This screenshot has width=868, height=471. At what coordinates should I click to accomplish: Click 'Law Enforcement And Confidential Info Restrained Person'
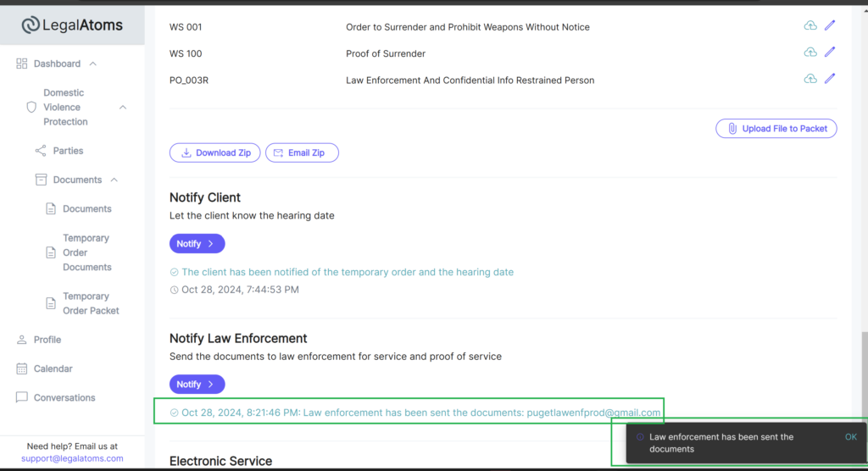pos(470,80)
